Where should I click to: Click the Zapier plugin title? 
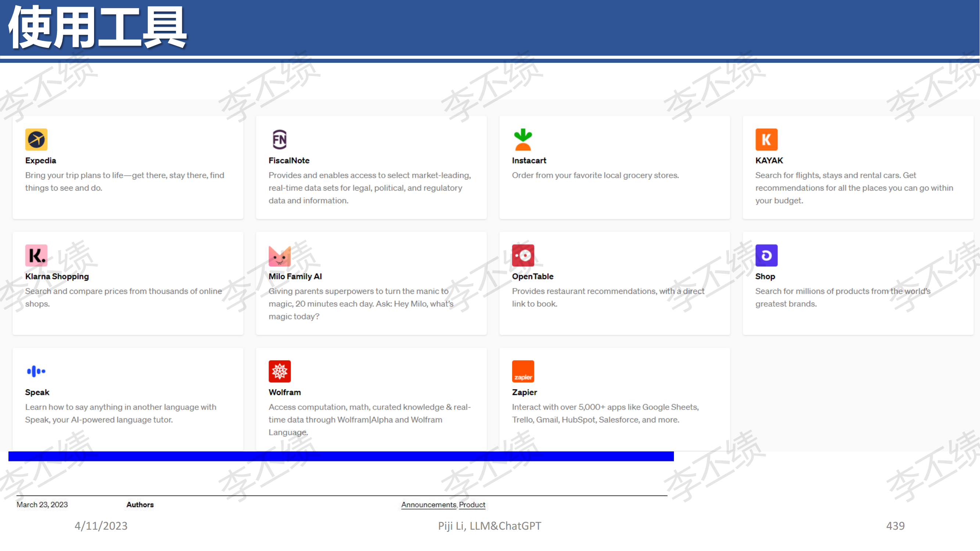524,392
